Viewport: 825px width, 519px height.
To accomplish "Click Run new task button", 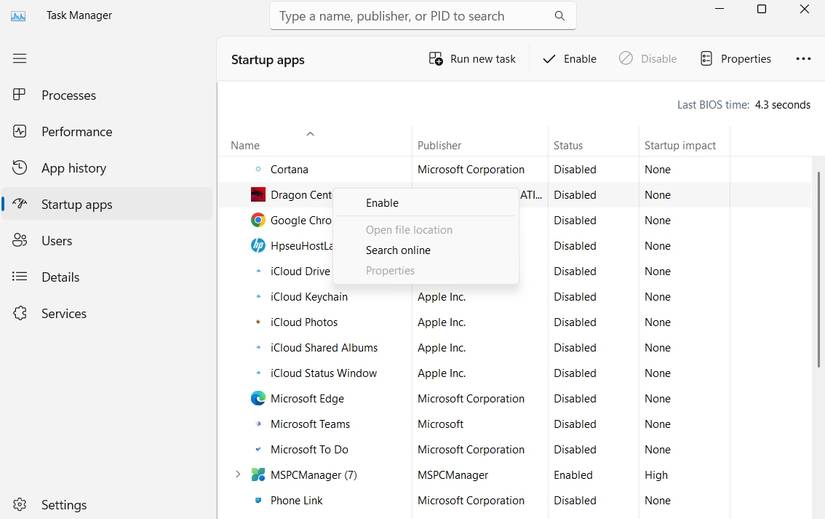I will 472,59.
